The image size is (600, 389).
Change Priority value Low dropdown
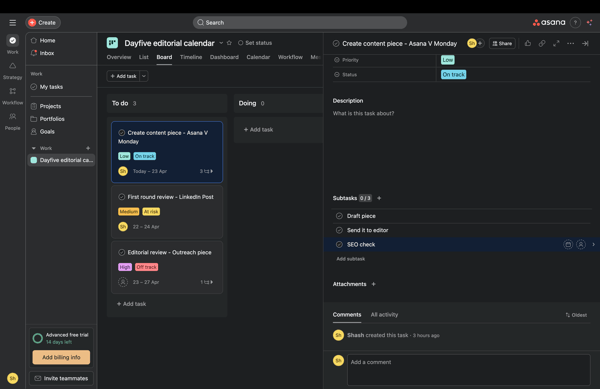[x=448, y=60]
